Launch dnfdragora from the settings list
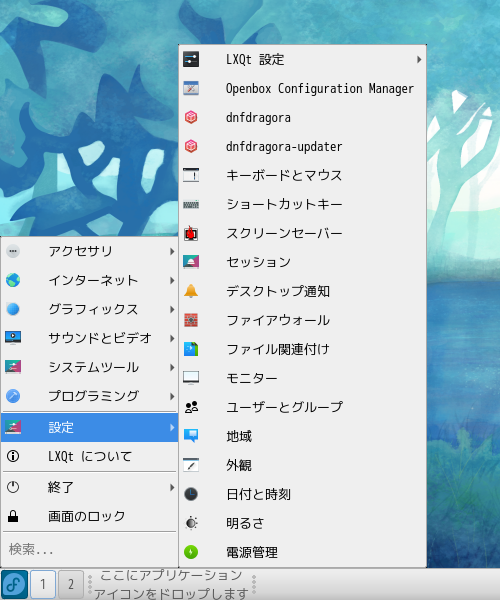The image size is (500, 600). [302, 117]
